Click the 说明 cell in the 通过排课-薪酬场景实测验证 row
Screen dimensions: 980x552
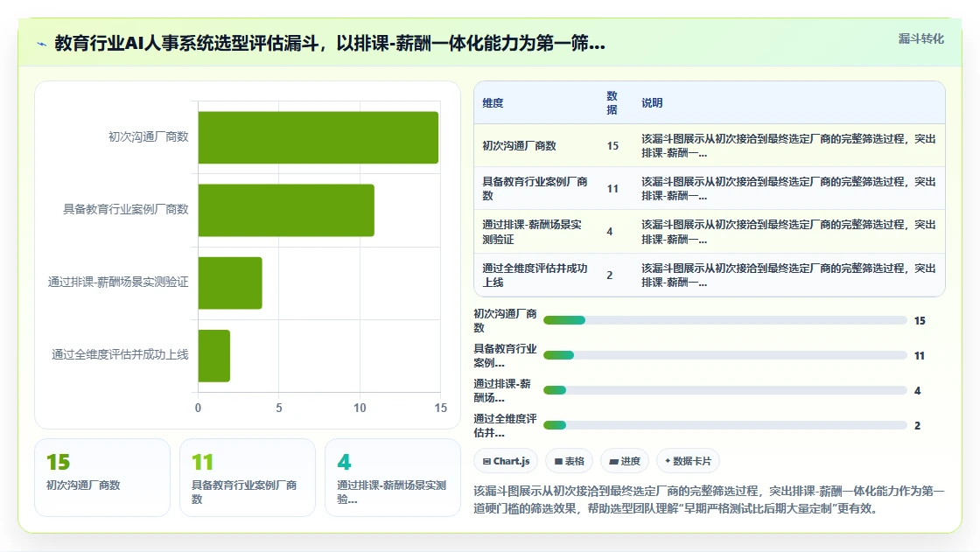(x=788, y=232)
